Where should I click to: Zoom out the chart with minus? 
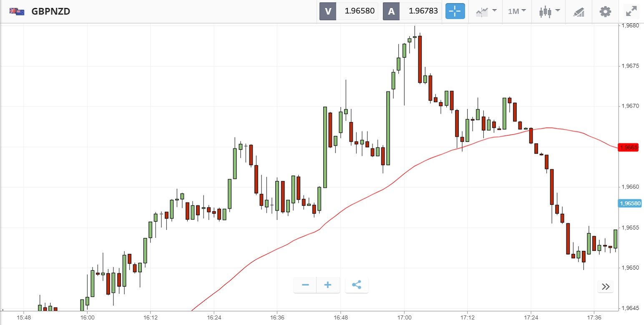click(x=305, y=285)
